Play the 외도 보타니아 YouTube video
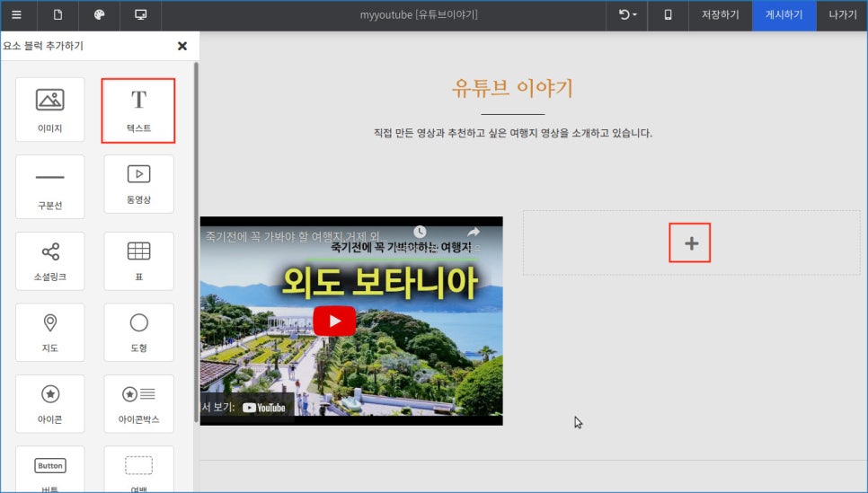The height and width of the screenshot is (493, 868). (x=334, y=321)
